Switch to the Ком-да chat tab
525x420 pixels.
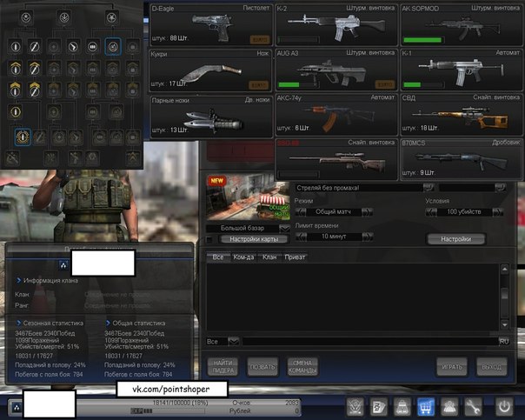point(243,257)
